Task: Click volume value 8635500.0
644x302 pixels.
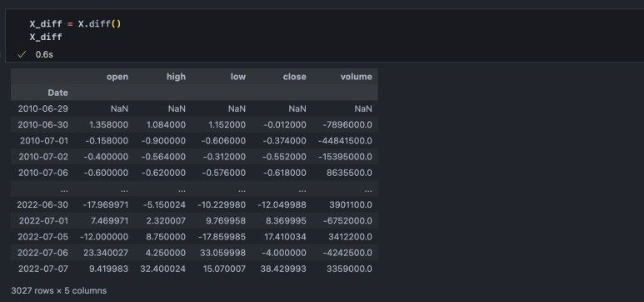Action: pos(350,173)
